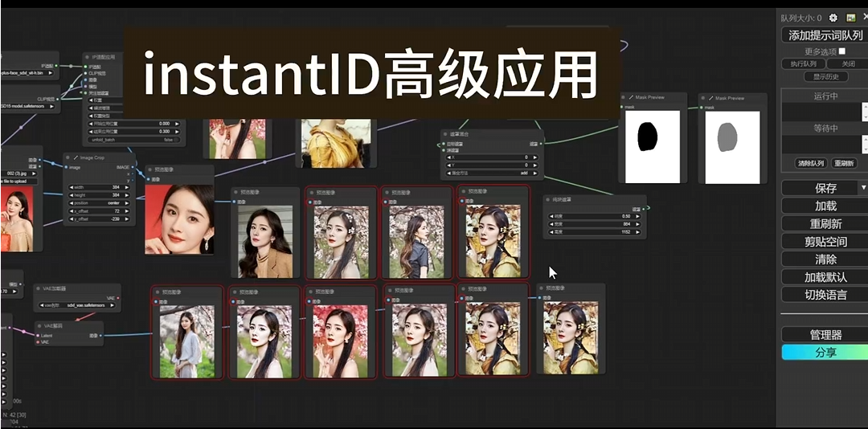Open sdxl_vae.safetensors VAE name dropdown
Image resolution: width=868 pixels, height=429 pixels.
(77, 305)
